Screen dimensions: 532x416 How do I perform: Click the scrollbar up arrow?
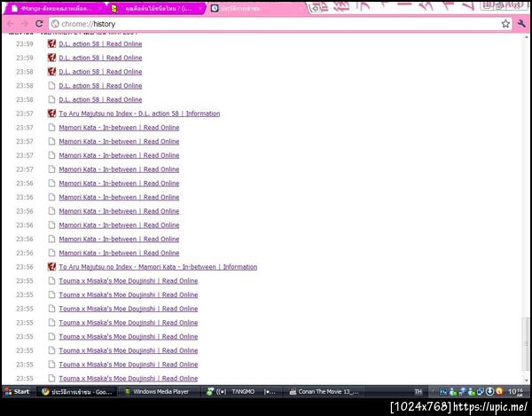coord(526,36)
